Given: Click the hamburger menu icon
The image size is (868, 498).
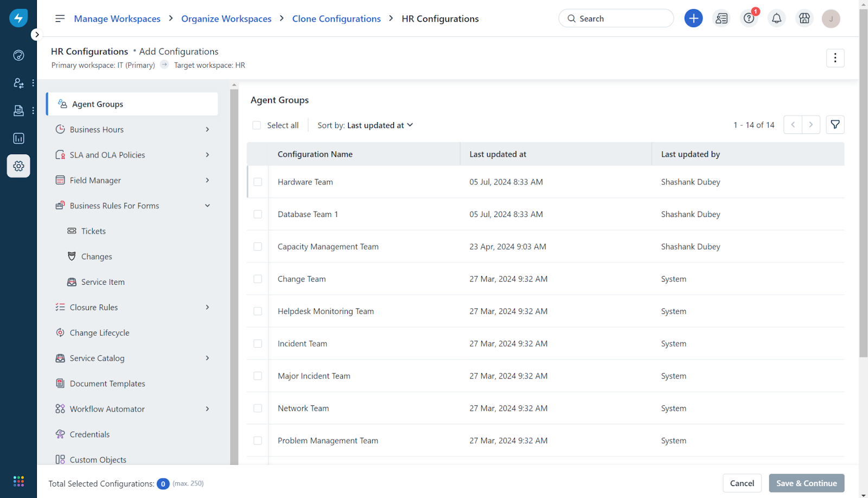Looking at the screenshot, I should point(60,18).
